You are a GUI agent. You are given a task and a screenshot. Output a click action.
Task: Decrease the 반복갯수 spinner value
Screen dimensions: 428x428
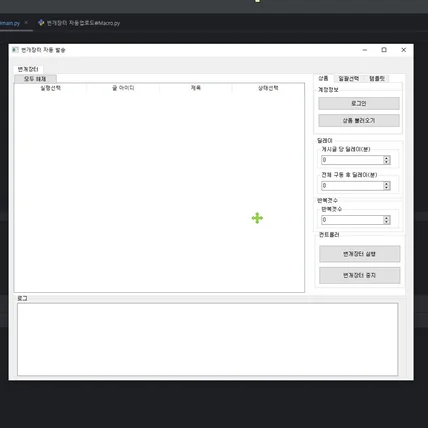pos(387,222)
